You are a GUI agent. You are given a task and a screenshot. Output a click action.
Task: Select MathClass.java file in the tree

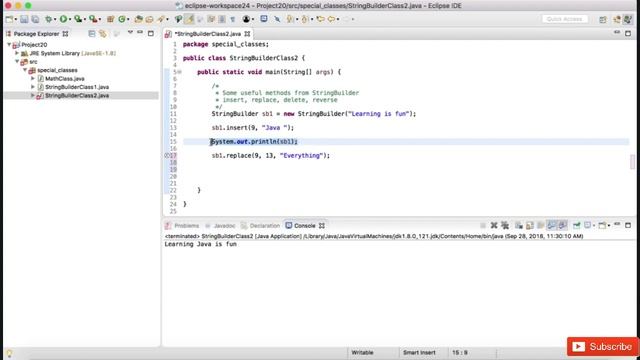(x=64, y=78)
